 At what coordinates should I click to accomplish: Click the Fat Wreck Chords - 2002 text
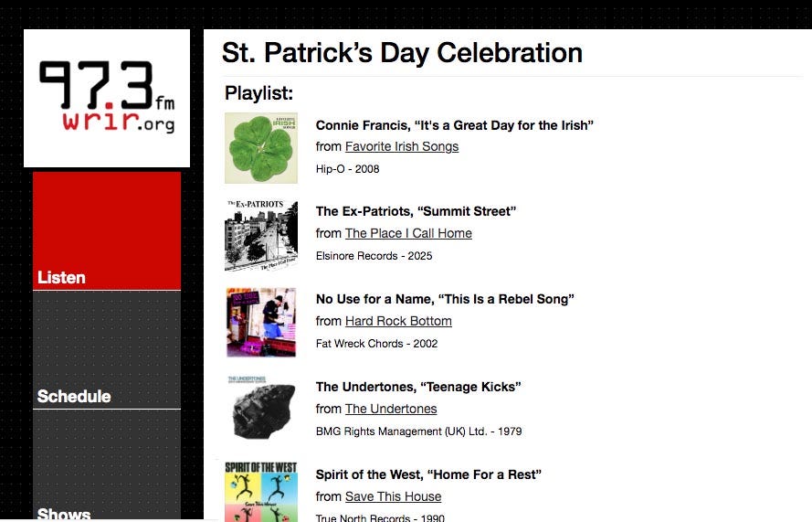376,344
